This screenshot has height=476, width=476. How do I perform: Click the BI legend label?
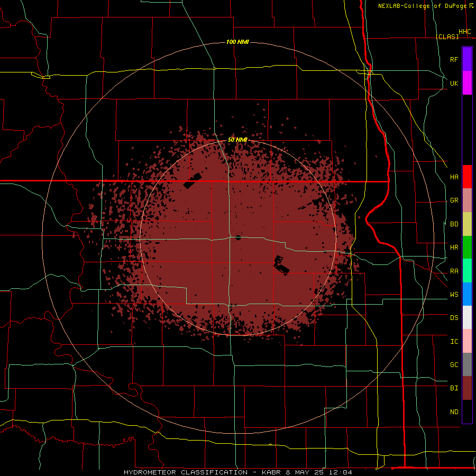[x=454, y=388]
